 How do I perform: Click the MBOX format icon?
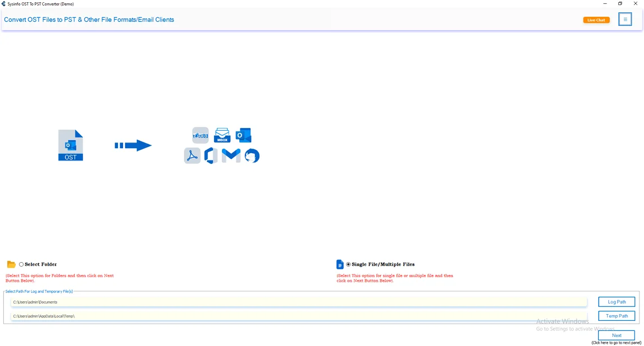(222, 135)
